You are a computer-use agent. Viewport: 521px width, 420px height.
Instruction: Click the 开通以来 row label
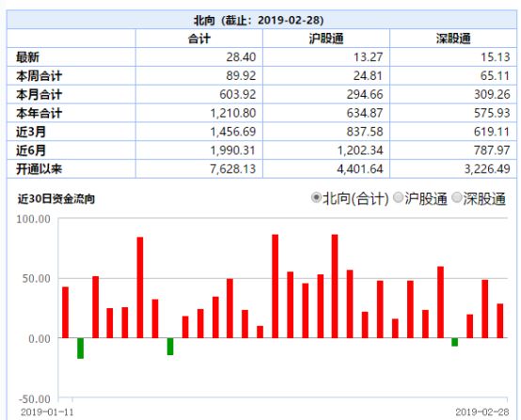39,169
